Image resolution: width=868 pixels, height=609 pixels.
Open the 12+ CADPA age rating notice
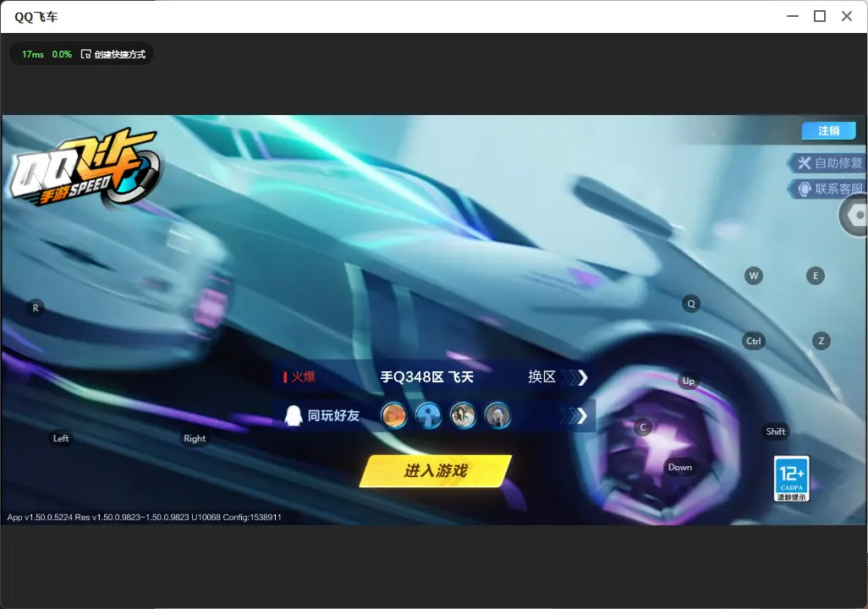tap(792, 479)
